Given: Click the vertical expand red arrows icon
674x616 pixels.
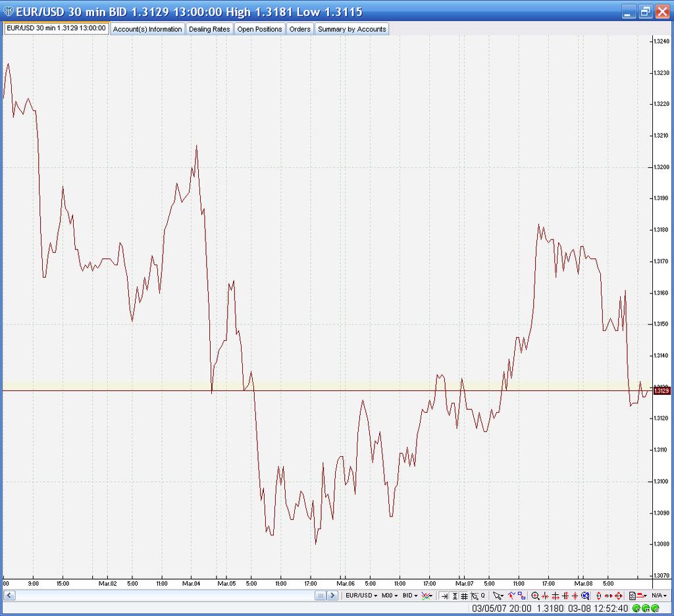Looking at the screenshot, I should (565, 596).
